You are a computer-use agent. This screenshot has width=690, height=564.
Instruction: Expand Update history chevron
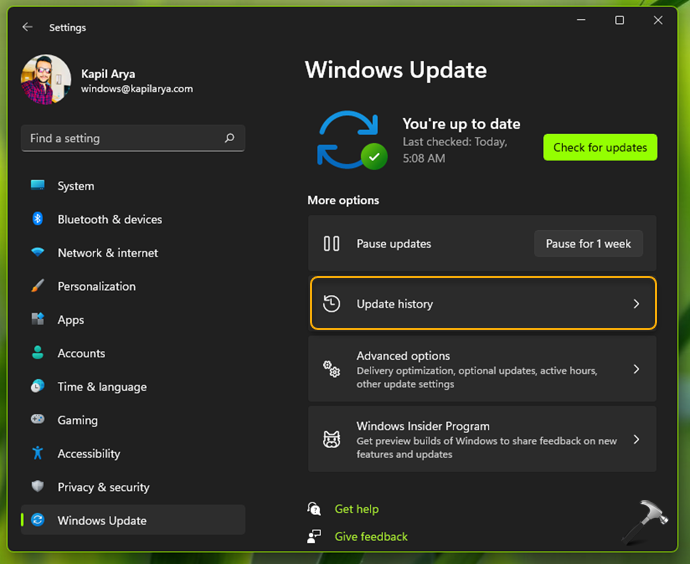(636, 304)
